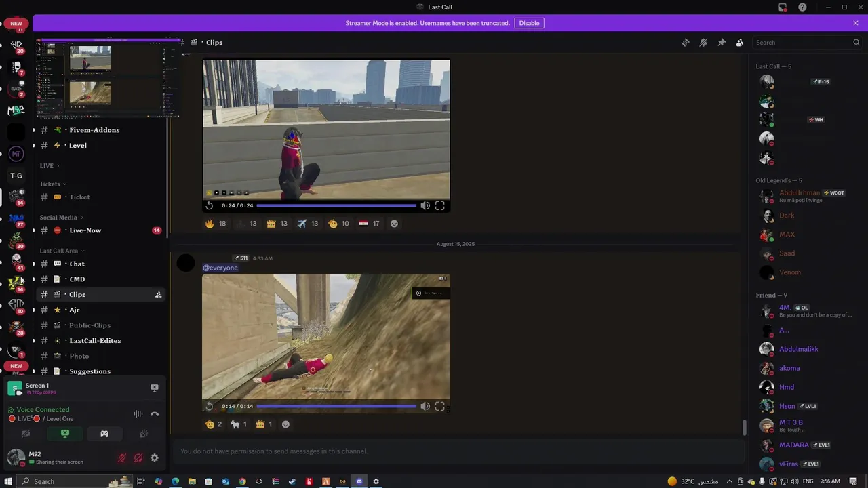868x488 pixels.
Task: Click the Search field in channel header
Action: pyautogui.click(x=808, y=42)
